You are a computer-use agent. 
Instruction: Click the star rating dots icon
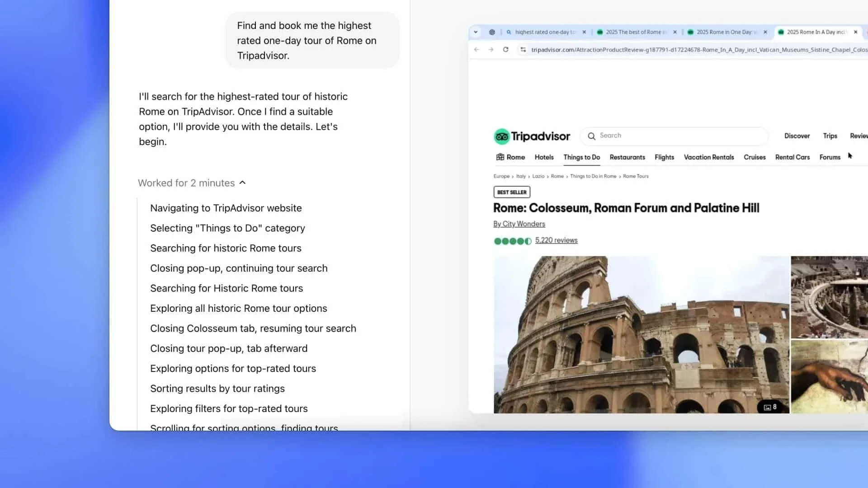[x=512, y=241]
